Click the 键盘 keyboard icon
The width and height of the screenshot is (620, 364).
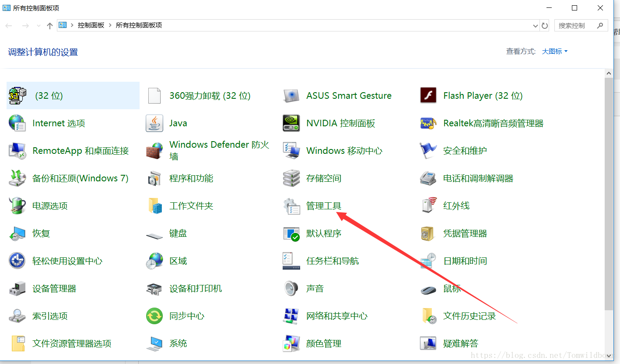tap(154, 236)
